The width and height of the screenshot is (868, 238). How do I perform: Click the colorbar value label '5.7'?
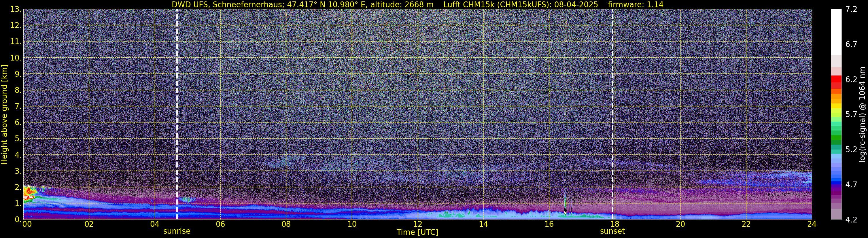tap(851, 114)
